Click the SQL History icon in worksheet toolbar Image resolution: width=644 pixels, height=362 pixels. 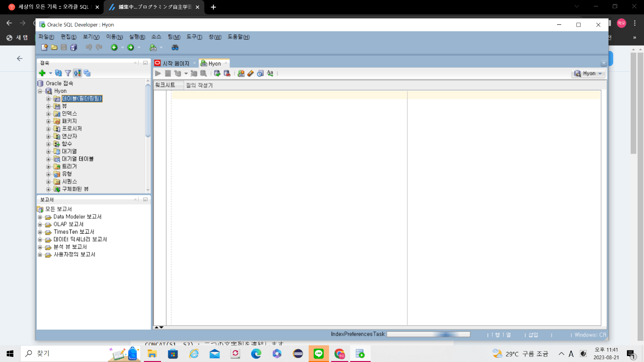tap(260, 73)
